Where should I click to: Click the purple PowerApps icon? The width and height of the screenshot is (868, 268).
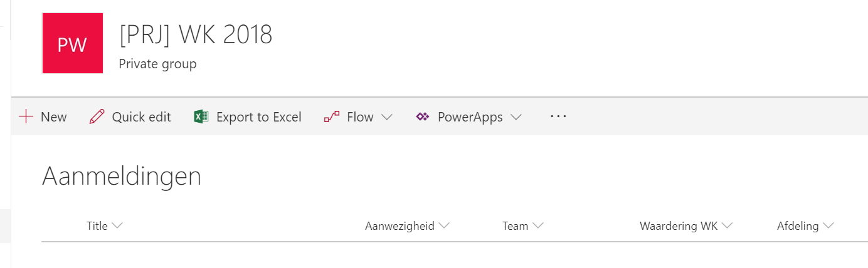coord(422,116)
